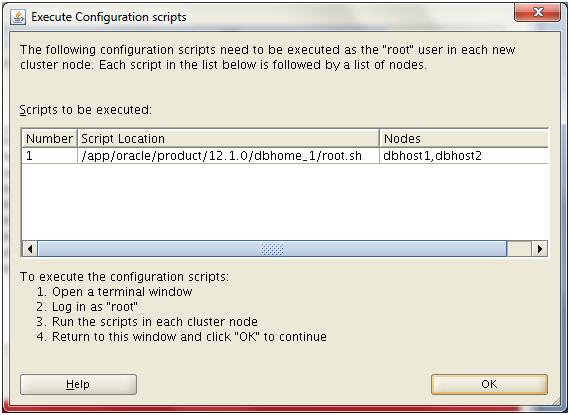570x415 pixels.
Task: Click the resize grip at the dialog corner
Action: click(x=556, y=401)
